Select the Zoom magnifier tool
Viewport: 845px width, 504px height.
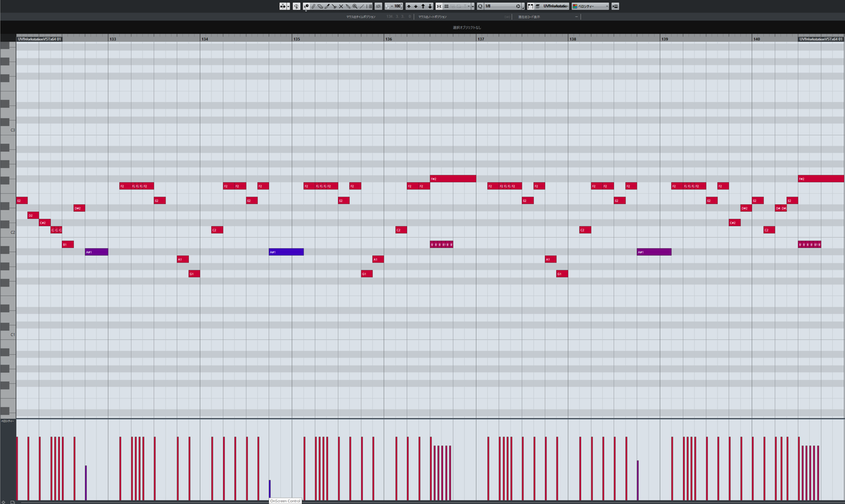point(354,6)
